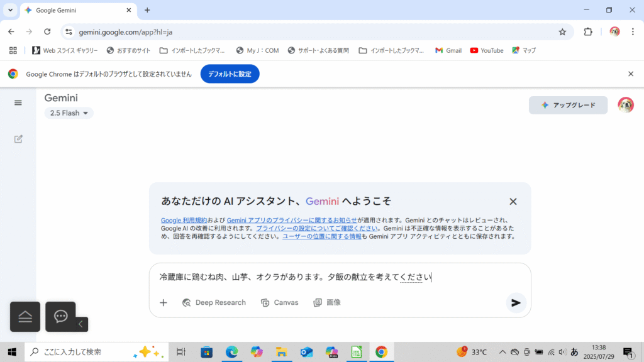Send the prompt with the arrow button
This screenshot has height=362, width=644.
coord(516,303)
